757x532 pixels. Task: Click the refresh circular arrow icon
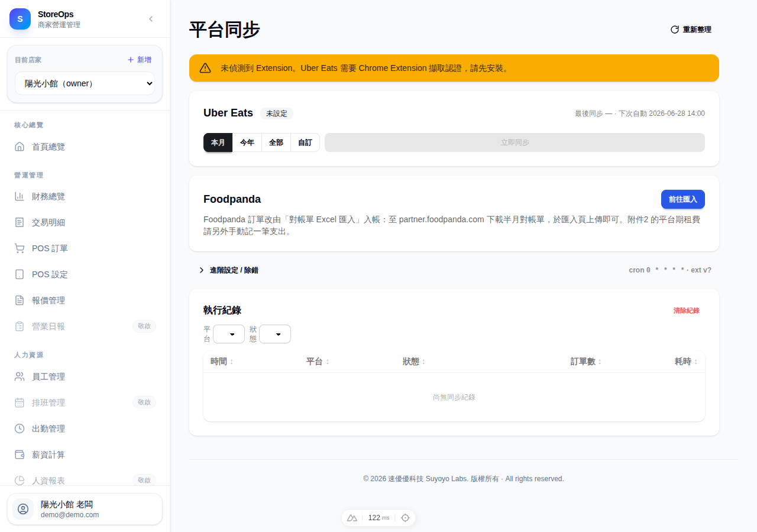pos(674,30)
